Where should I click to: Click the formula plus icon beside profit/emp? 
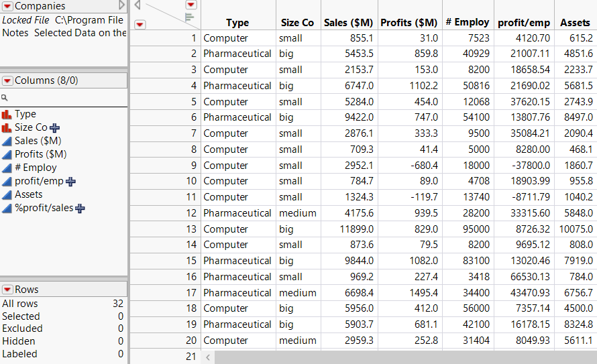click(x=70, y=181)
